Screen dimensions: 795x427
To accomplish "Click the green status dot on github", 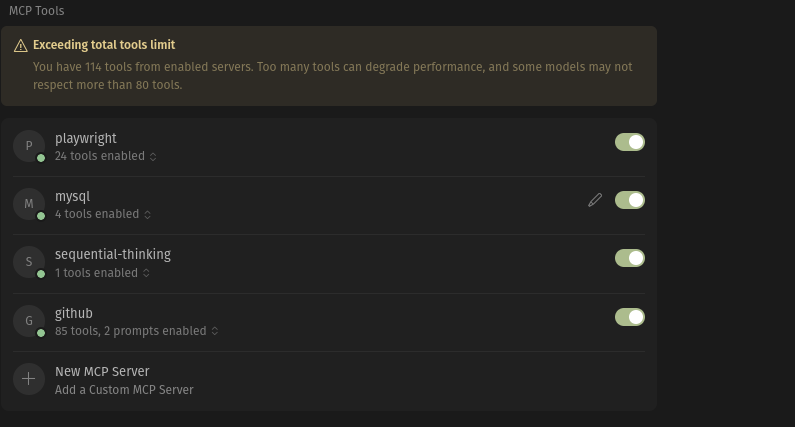I will click(x=41, y=333).
